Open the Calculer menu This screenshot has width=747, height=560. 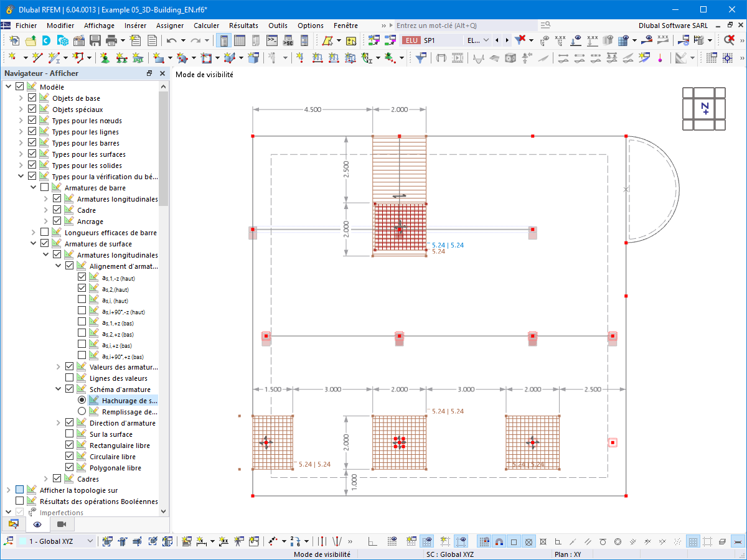coord(206,26)
